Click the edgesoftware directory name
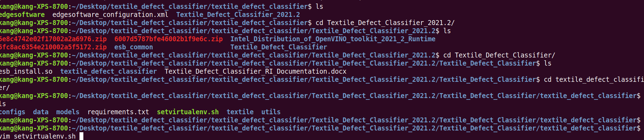644x140 pixels. (x=22, y=15)
